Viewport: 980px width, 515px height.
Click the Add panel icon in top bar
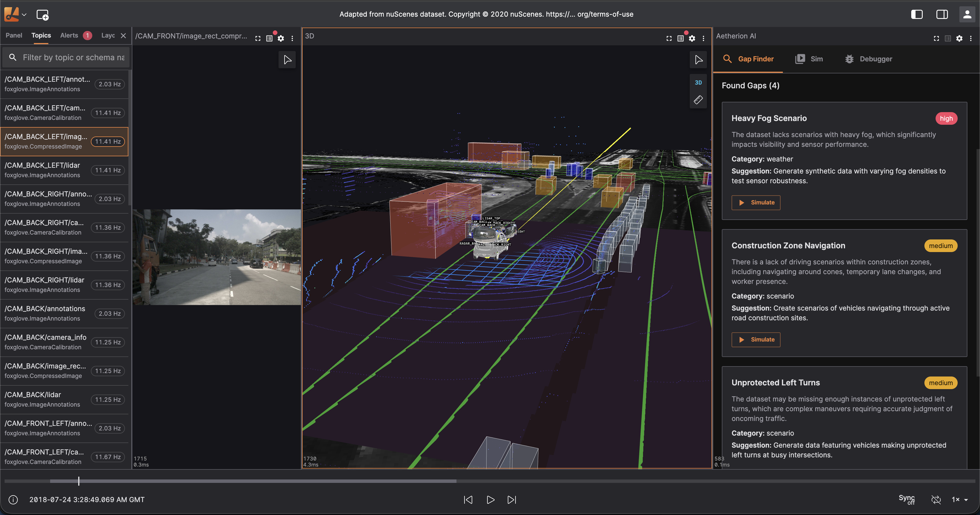(x=42, y=15)
